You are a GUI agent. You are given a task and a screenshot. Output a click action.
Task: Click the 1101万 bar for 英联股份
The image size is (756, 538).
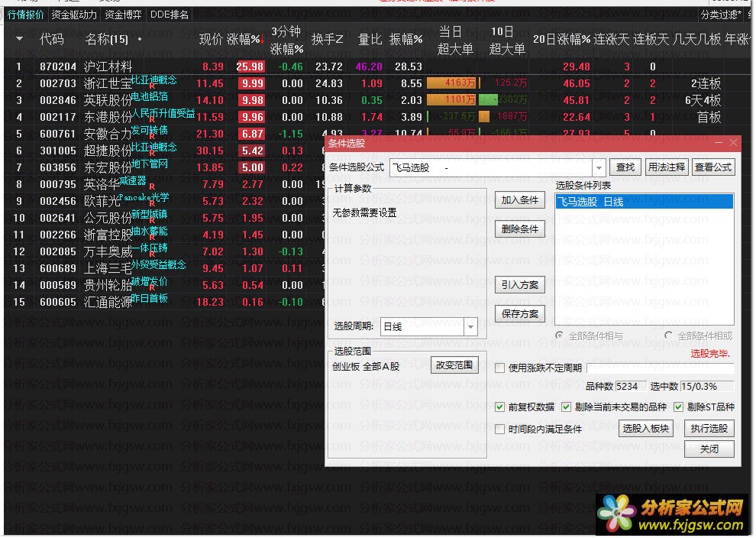pyautogui.click(x=451, y=100)
